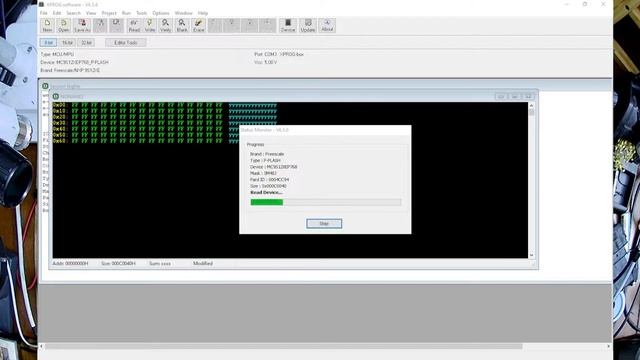Open the Help menu
Image resolution: width=640 pixels, height=360 pixels.
203,13
